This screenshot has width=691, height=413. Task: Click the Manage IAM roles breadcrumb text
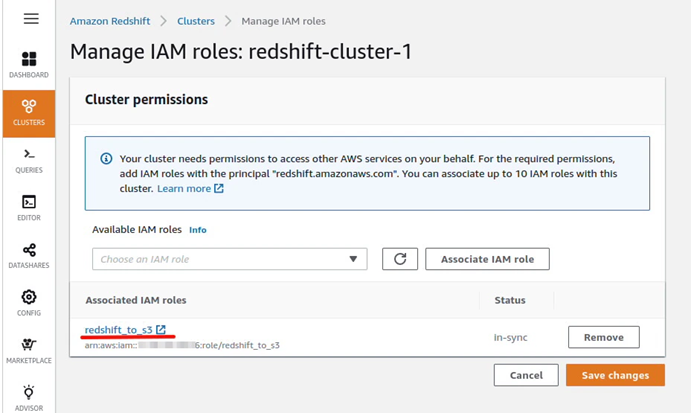pos(283,21)
